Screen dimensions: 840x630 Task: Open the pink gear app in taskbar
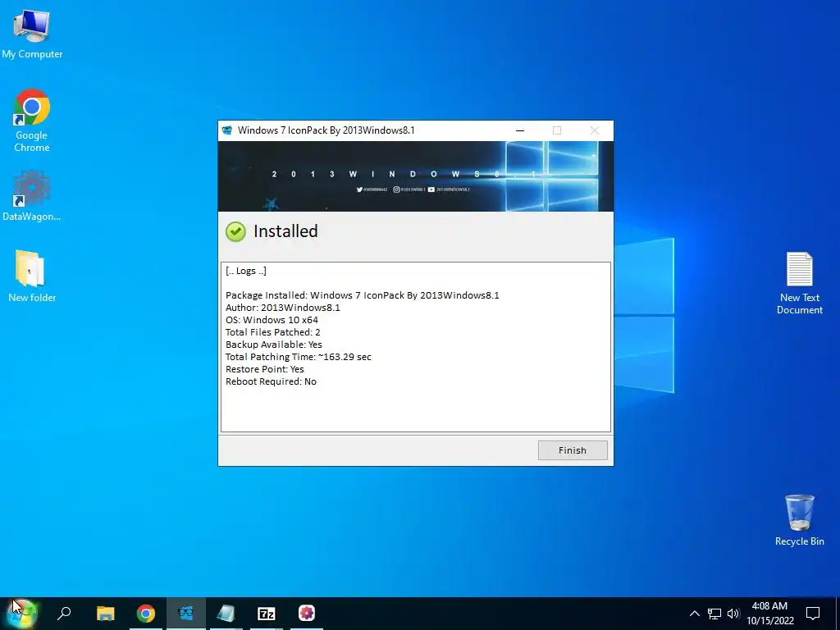(x=307, y=613)
